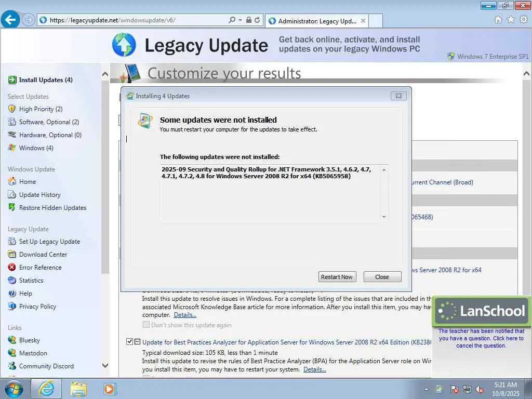
Task: Open address bar search dropdown arrow
Action: tap(240, 20)
